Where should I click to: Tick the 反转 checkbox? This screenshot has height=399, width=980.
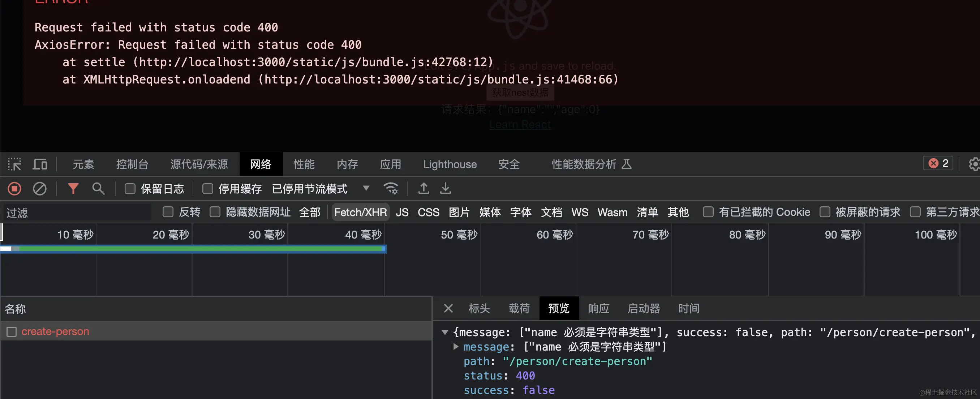click(x=168, y=212)
